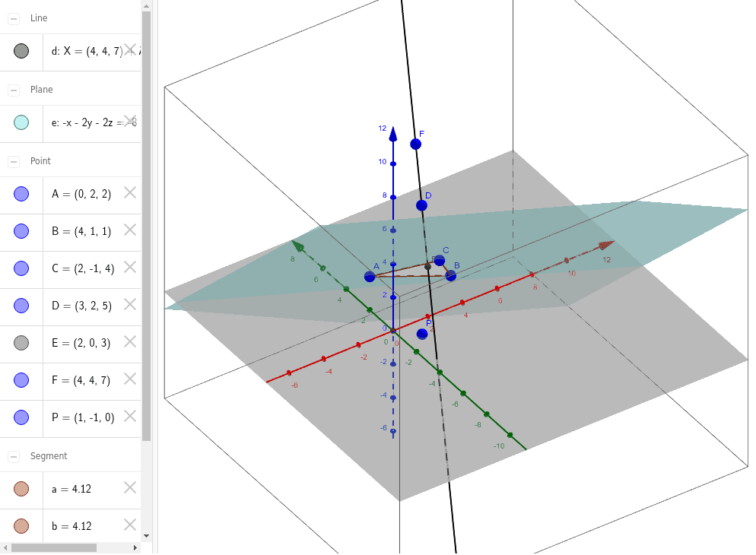Click the color circle next to segment b

point(21,525)
